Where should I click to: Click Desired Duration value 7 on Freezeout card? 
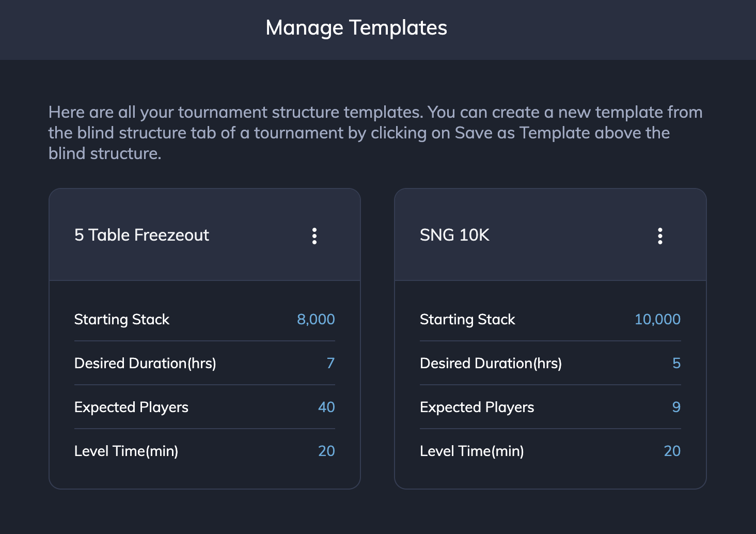(332, 363)
